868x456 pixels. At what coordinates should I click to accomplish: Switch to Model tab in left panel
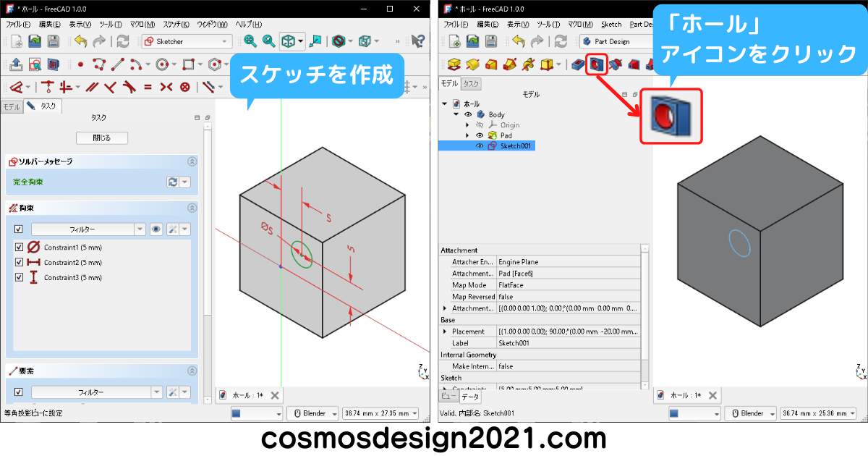pos(12,106)
